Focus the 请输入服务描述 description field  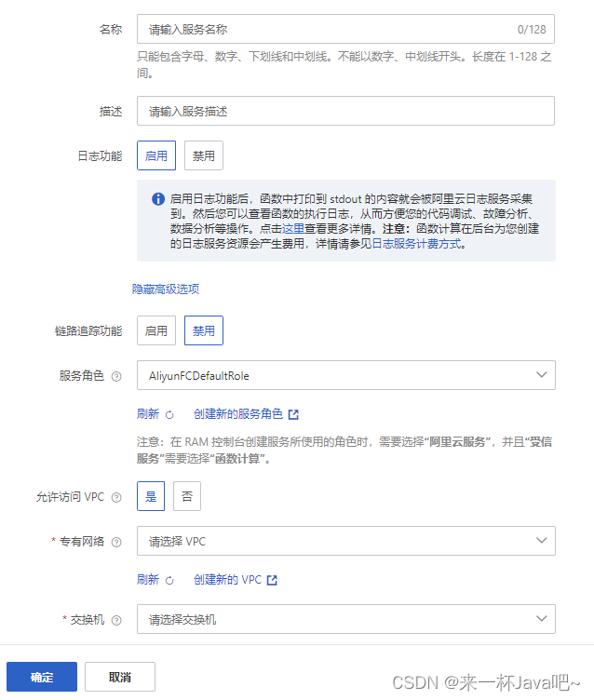345,111
